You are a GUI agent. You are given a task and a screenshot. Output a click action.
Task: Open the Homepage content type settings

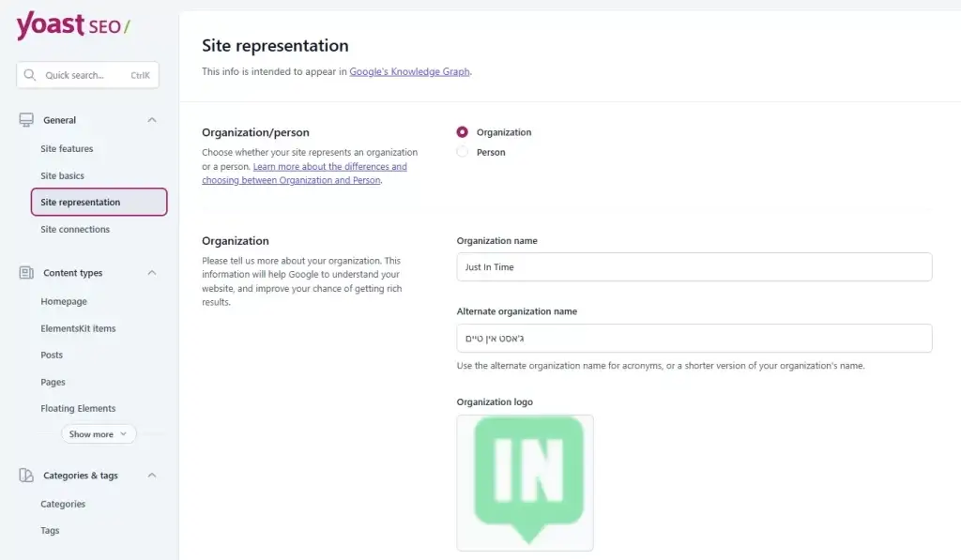[64, 301]
